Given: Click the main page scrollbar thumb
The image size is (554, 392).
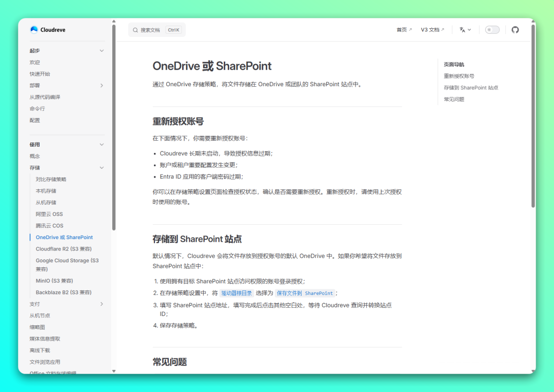Looking at the screenshot, I should coord(533,116).
